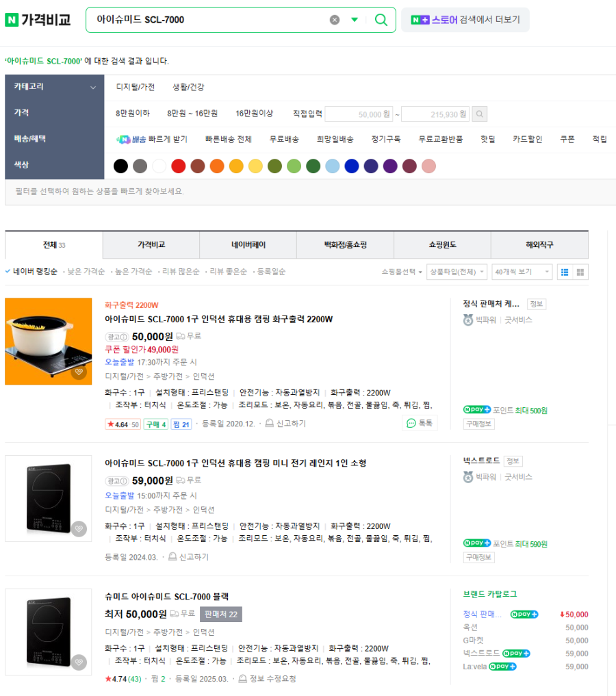Add 59,000원 product to wishlist heart
Viewport: 616px width, 696px height.
(x=79, y=528)
